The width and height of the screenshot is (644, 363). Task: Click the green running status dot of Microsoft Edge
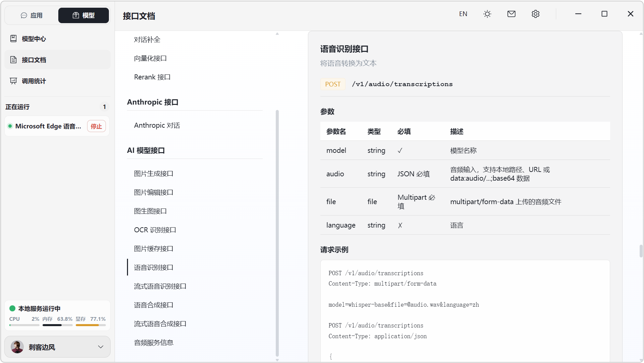(10, 126)
